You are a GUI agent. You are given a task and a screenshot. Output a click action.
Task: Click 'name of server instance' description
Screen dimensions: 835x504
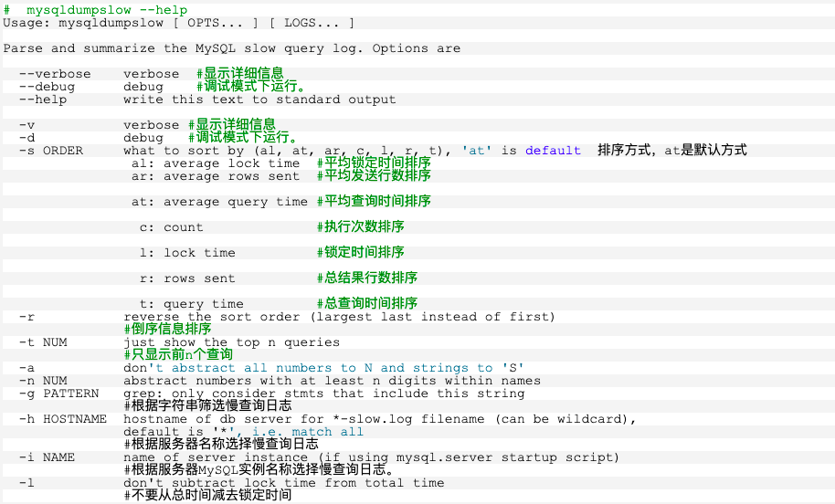[x=371, y=457]
